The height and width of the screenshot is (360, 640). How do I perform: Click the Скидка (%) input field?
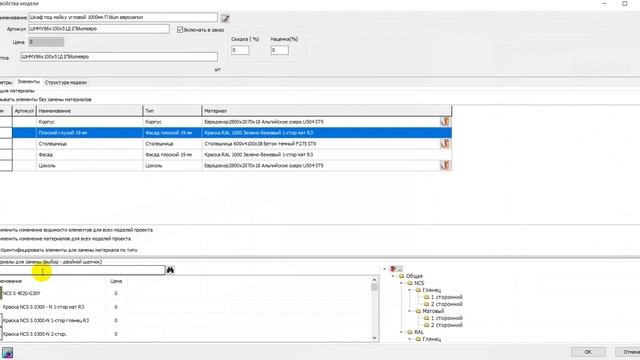pyautogui.click(x=240, y=50)
